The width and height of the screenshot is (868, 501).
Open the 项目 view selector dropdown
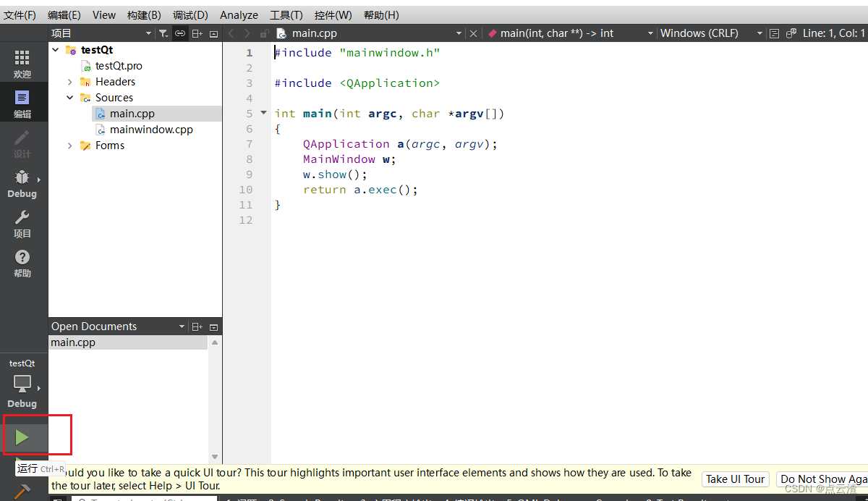[x=101, y=33]
